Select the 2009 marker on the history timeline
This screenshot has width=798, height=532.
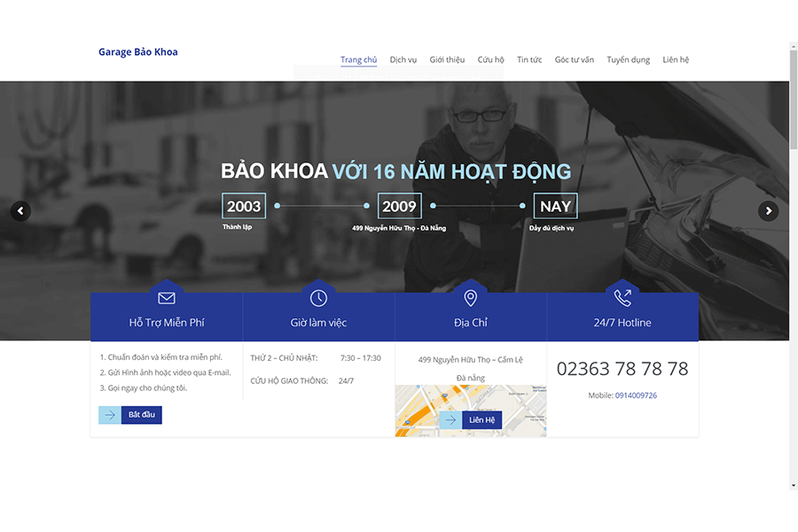(400, 206)
